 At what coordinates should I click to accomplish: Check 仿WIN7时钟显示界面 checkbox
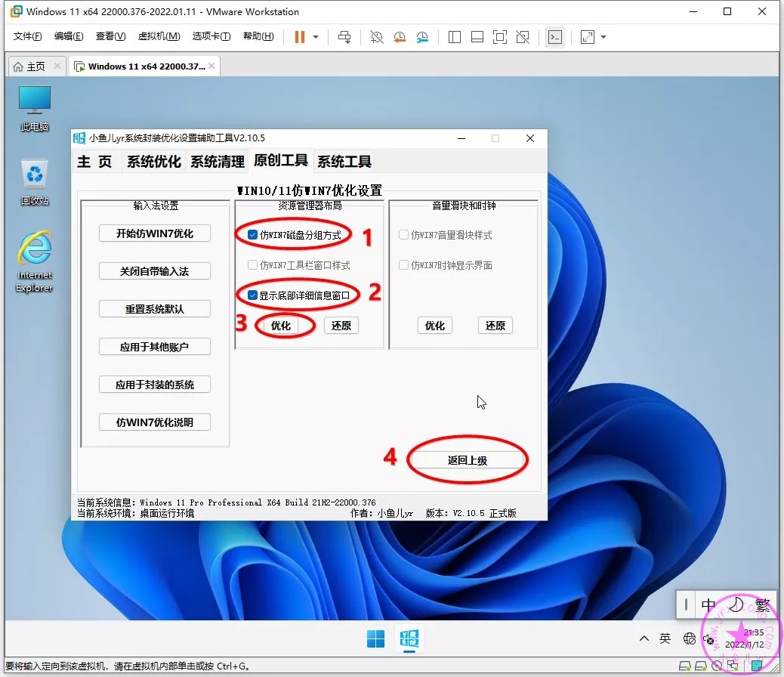click(x=403, y=264)
